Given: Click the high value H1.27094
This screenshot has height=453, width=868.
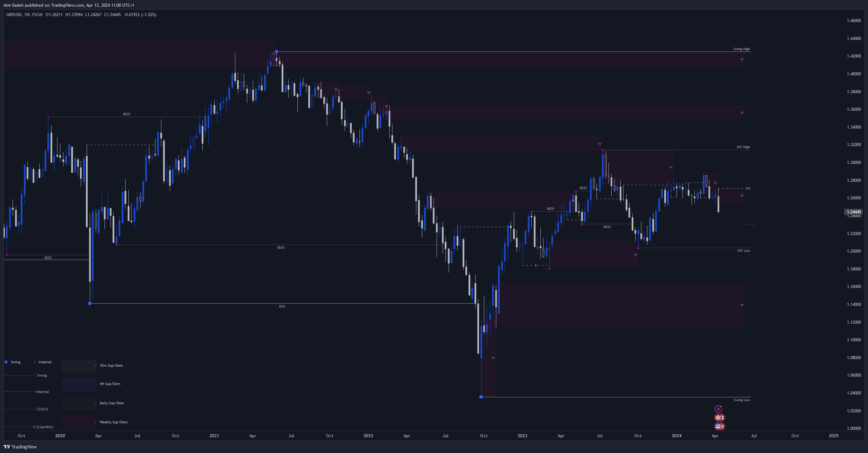Looking at the screenshot, I should (74, 15).
